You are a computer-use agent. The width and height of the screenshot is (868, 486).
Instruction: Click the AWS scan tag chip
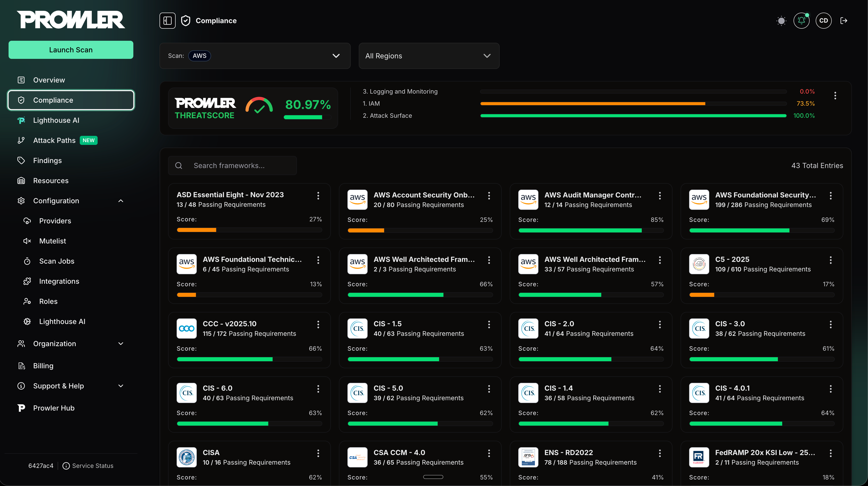coord(200,56)
